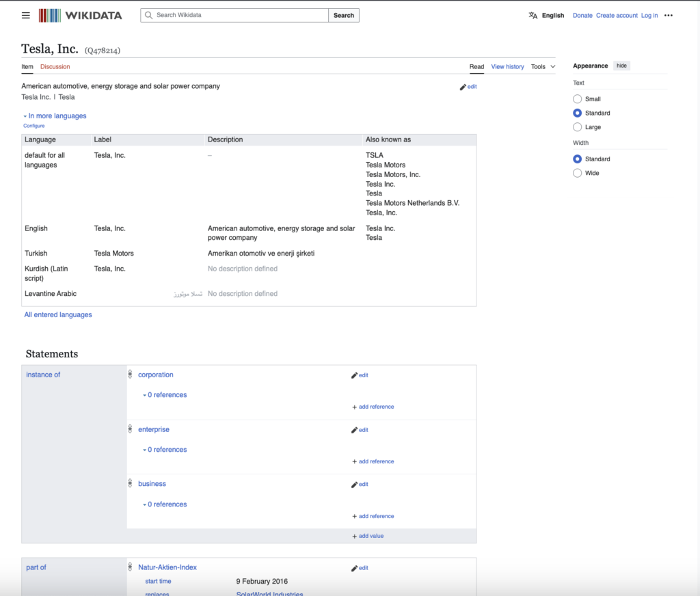Select Wide width option

tap(577, 173)
